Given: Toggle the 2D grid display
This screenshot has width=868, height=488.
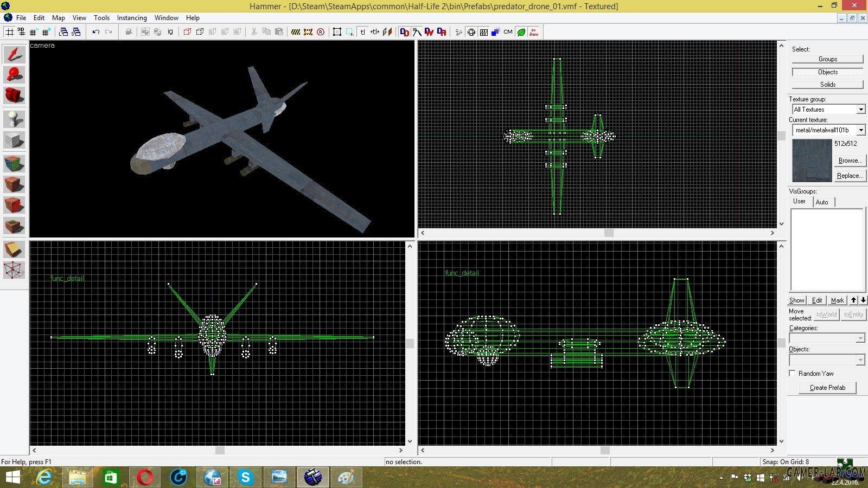Looking at the screenshot, I should (x=9, y=32).
